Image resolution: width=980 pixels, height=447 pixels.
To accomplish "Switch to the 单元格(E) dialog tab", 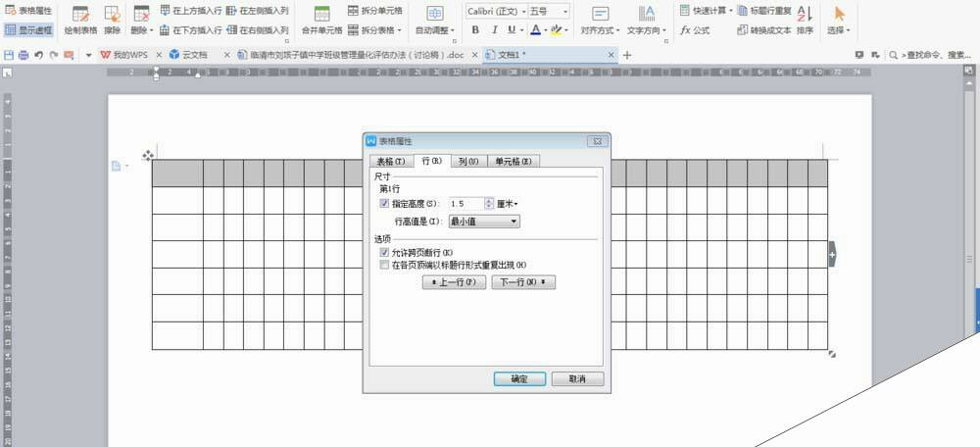I will coord(514,162).
